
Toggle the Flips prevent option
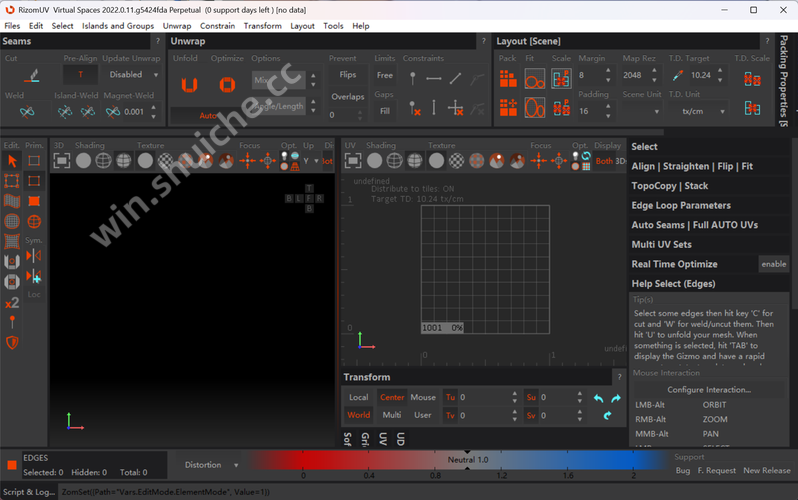pyautogui.click(x=348, y=75)
